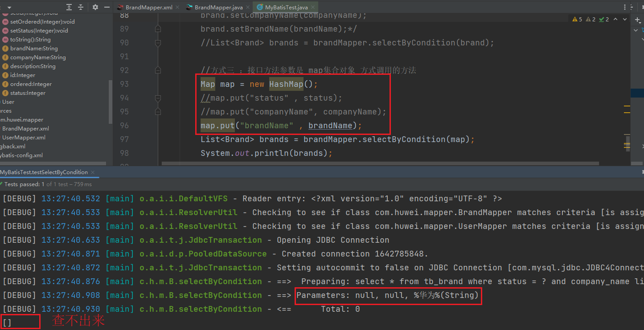Image resolution: width=644 pixels, height=330 pixels.
Task: Click the Opening JDBC Connection log line
Action: tap(196, 240)
